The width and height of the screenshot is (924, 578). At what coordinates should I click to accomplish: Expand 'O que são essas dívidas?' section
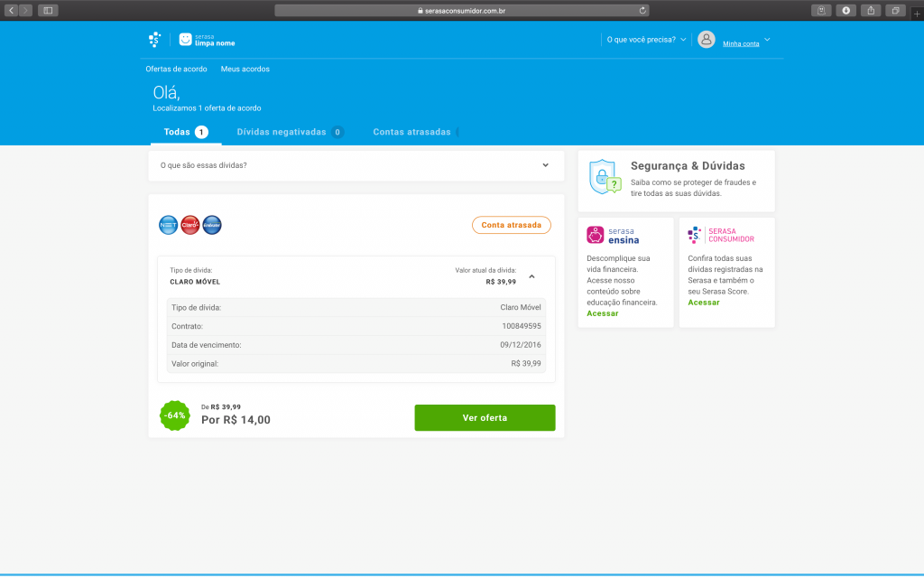[x=356, y=166]
